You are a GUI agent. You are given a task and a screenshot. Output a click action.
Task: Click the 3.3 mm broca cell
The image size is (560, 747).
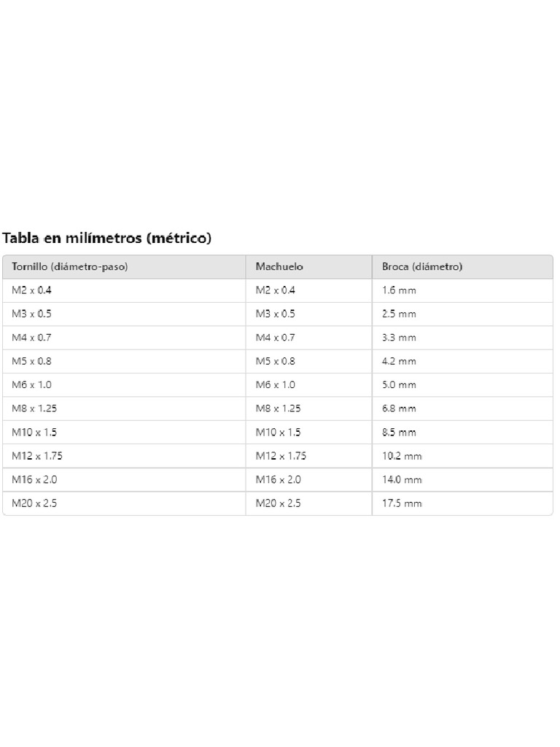point(399,338)
